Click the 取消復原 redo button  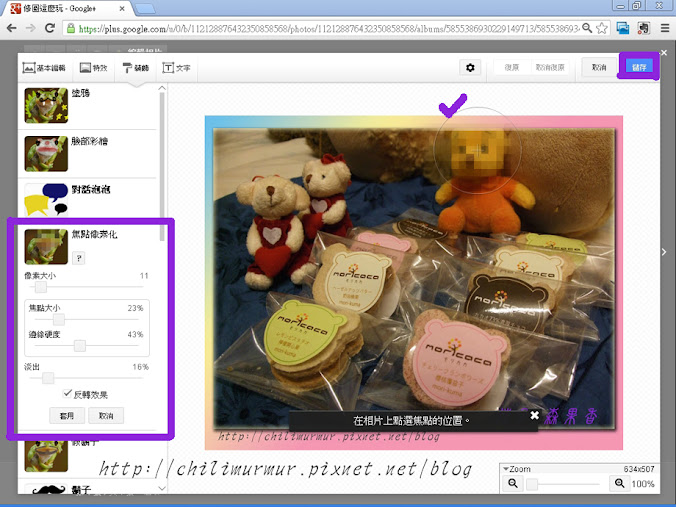pos(550,68)
